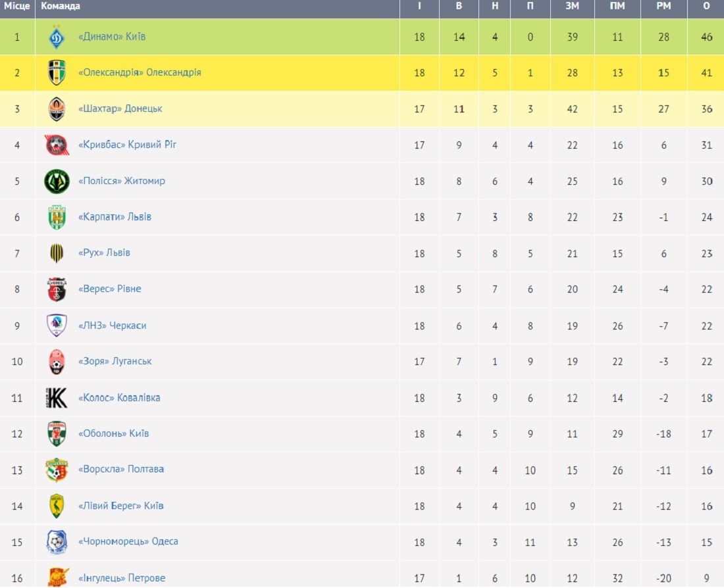The image size is (724, 588).
Task: Click the Oleksandriya club crest
Action: click(57, 72)
